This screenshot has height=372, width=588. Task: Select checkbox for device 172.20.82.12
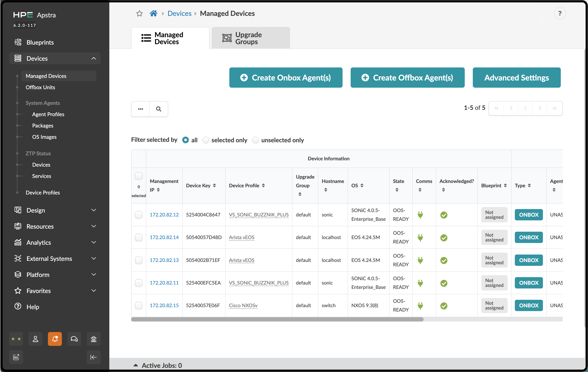(x=139, y=215)
